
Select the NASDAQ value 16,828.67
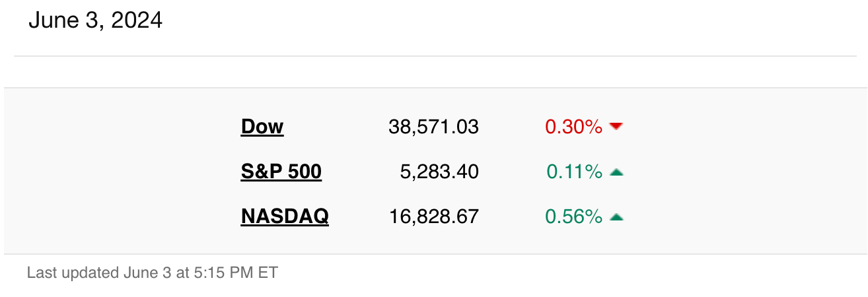coord(433,216)
